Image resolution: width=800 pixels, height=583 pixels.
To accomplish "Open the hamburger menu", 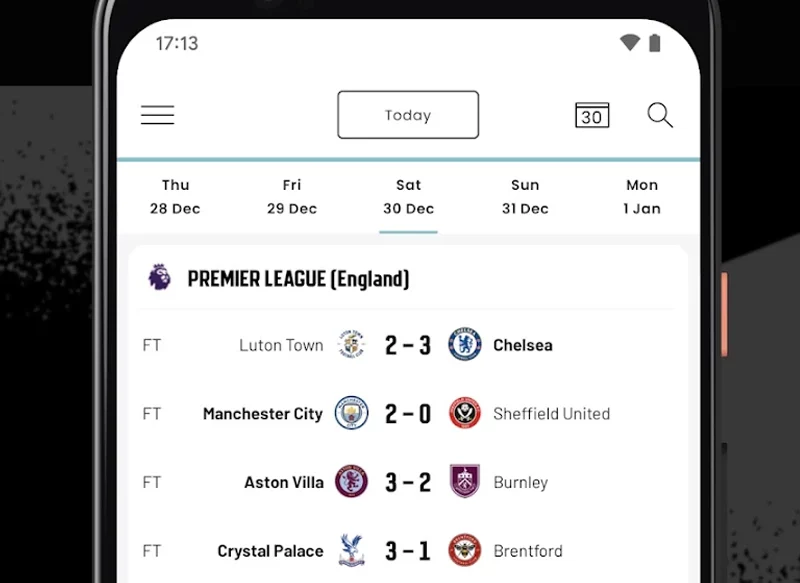I will pos(158,115).
